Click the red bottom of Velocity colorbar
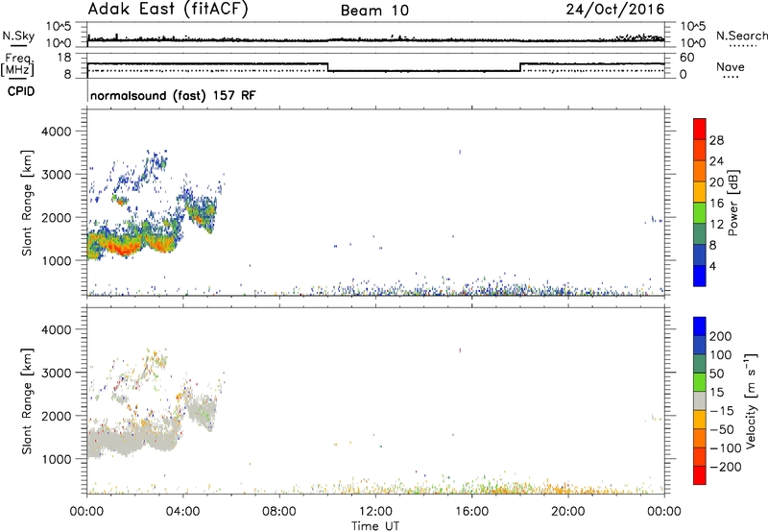The image size is (768, 532). pos(700,475)
